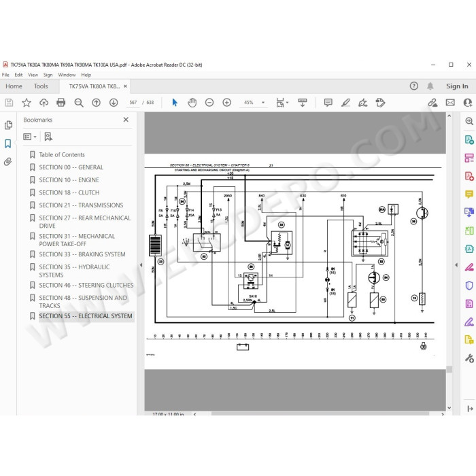Viewport: 476px width, 476px height.
Task: Go to the next page arrow
Action: coord(114,103)
